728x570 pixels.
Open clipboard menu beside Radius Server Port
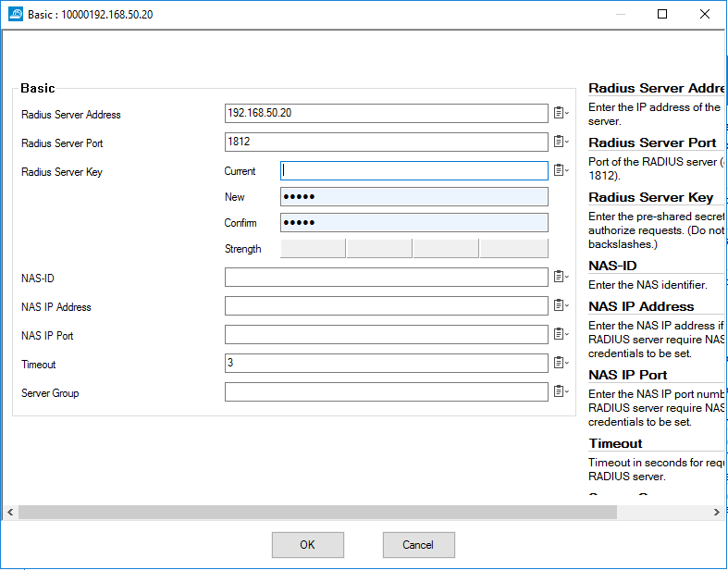(x=561, y=142)
